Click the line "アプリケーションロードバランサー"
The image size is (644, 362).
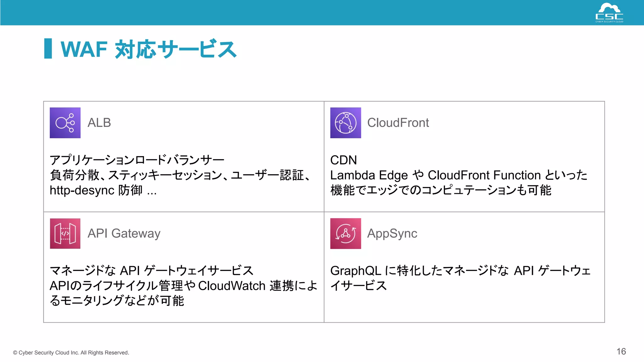tap(137, 160)
